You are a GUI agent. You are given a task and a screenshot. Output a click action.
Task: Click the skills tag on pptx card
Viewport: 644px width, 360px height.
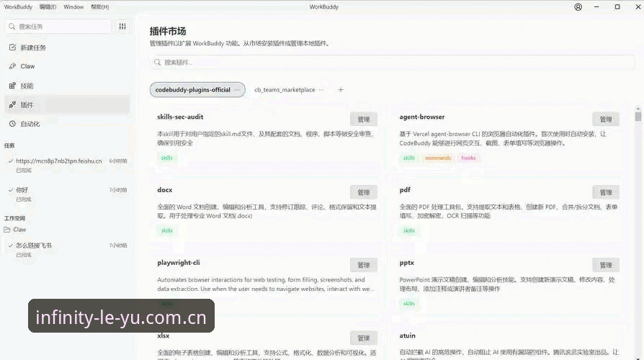[x=408, y=304]
